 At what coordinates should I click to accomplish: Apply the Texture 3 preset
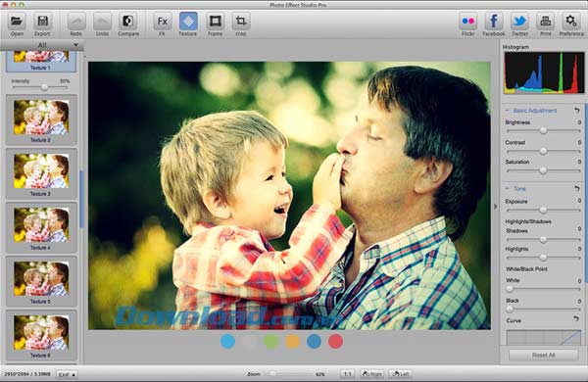coord(41,173)
